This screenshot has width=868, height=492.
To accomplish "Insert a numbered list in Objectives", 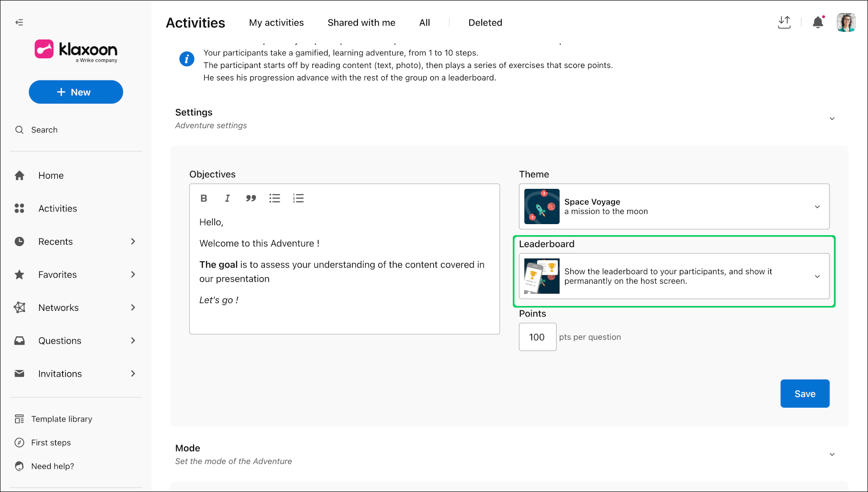I will (x=298, y=198).
